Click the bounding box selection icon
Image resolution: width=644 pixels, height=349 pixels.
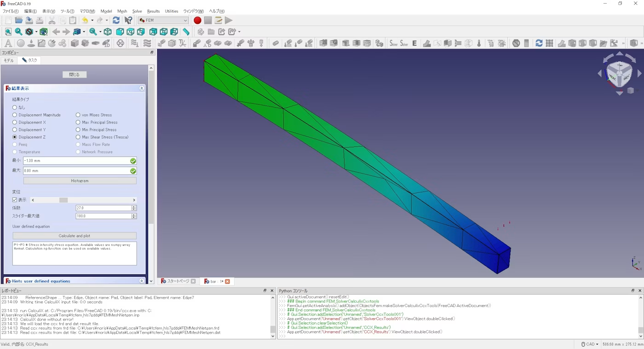click(x=44, y=32)
